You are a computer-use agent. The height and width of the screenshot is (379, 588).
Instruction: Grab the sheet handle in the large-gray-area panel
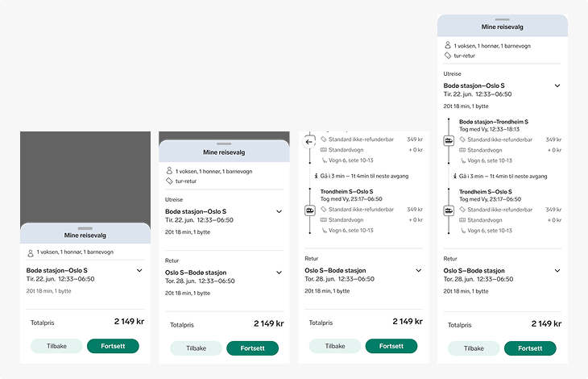click(85, 228)
